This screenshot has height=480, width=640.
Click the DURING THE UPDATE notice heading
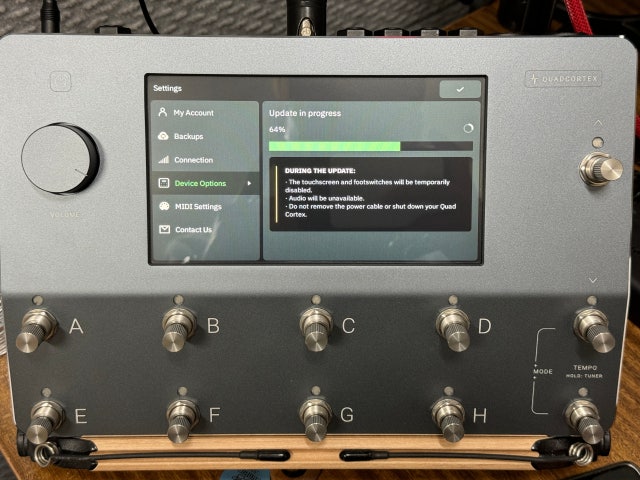(320, 171)
